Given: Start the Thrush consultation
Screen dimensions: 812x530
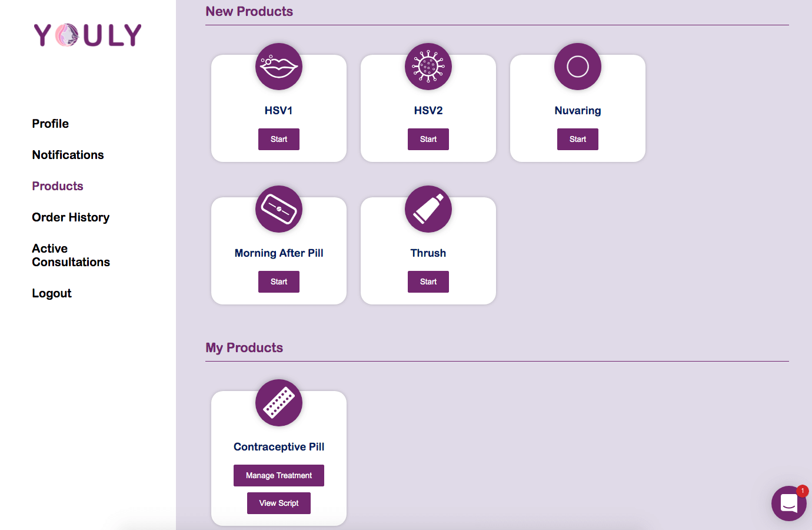Looking at the screenshot, I should (428, 282).
